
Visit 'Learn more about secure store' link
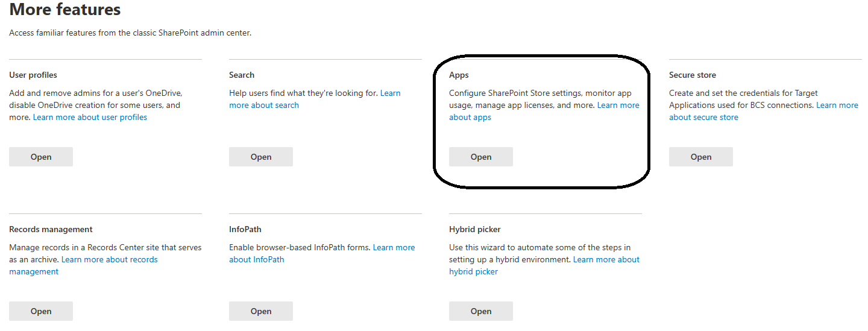point(703,117)
